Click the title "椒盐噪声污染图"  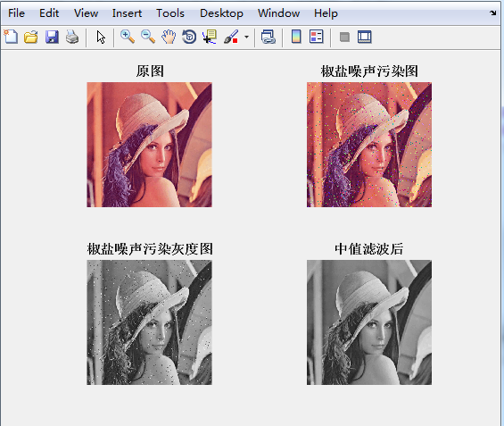(x=369, y=71)
